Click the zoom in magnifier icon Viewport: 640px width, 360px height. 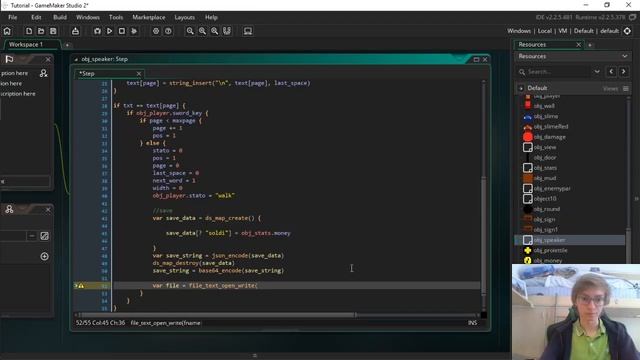pos(215,31)
